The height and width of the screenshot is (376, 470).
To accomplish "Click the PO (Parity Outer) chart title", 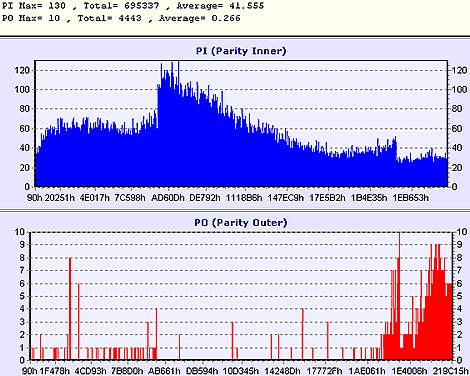I will coord(241,222).
